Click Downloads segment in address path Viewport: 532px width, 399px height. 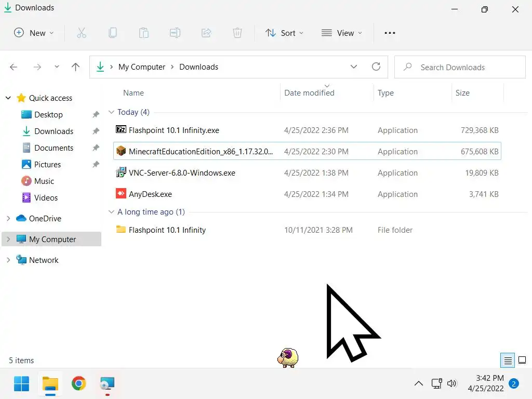(199, 67)
